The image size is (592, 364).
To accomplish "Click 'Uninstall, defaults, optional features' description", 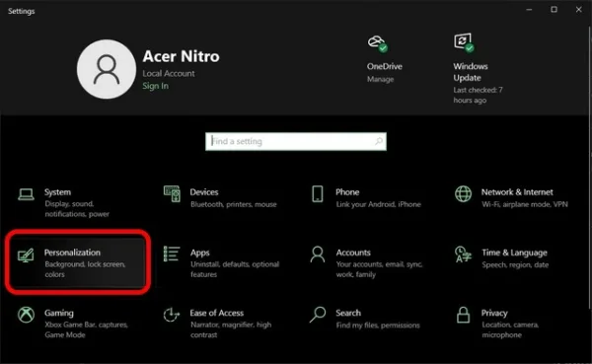I will (x=235, y=269).
